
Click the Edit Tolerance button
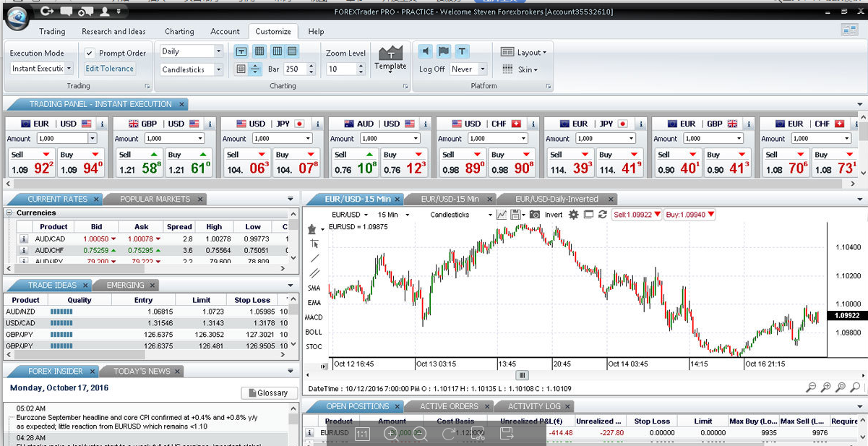(109, 69)
